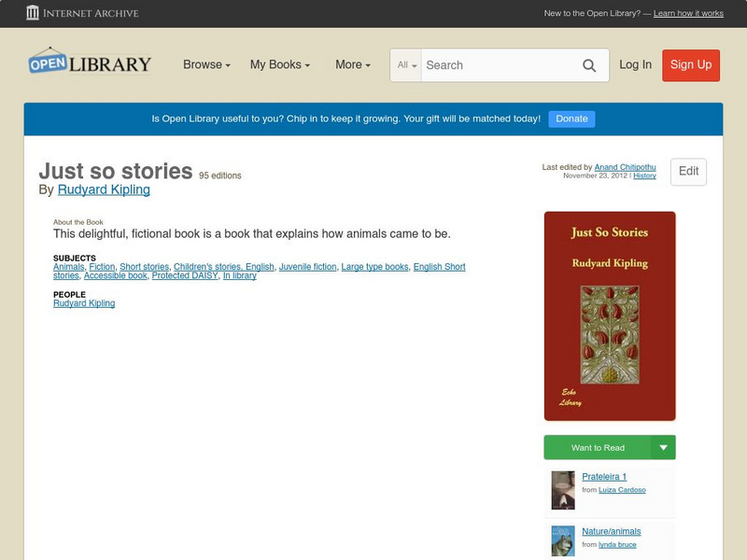Screen dimensions: 747x560
Task: Click the Log In link
Action: 635,65
